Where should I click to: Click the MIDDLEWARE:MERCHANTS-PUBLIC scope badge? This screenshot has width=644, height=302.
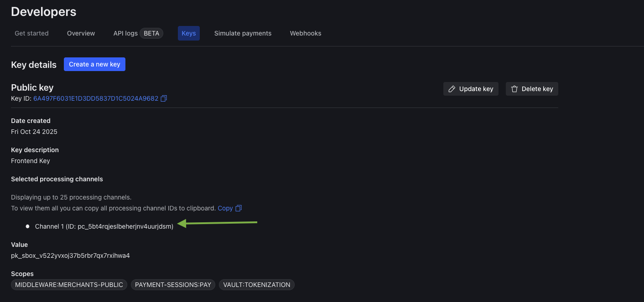(69, 285)
